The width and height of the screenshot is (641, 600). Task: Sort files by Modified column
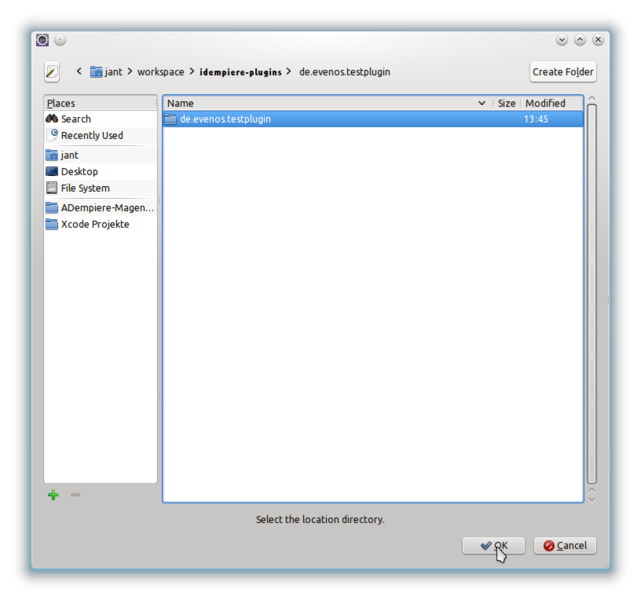pos(545,103)
